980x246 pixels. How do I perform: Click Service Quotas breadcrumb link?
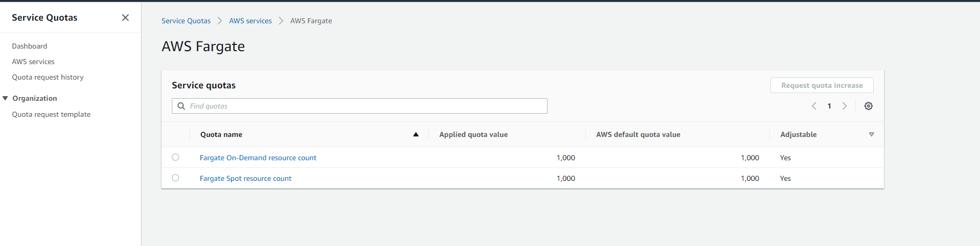point(186,21)
